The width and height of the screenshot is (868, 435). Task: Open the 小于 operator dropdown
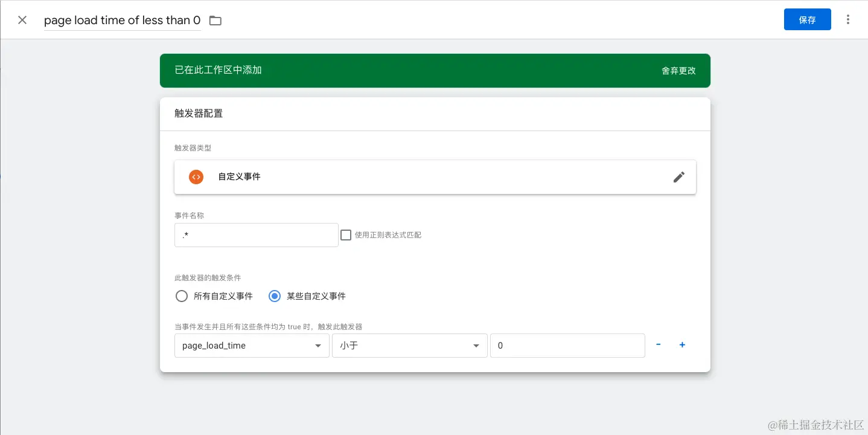pos(410,345)
